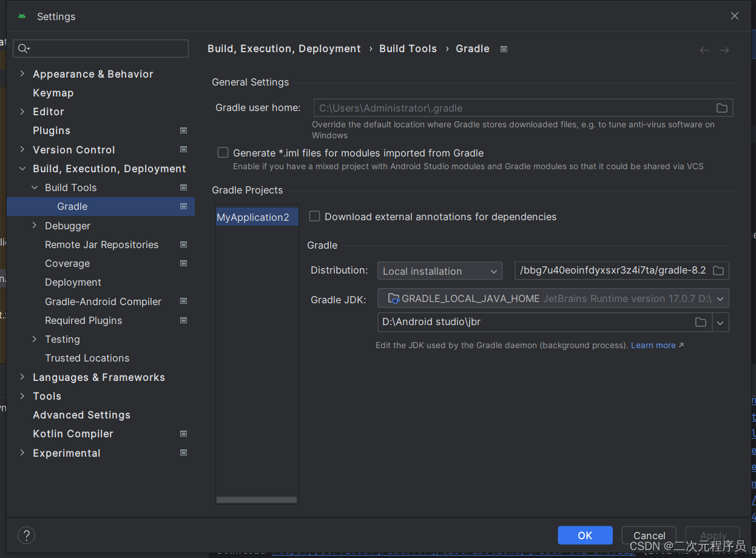Click the Cancel button

pyautogui.click(x=649, y=535)
